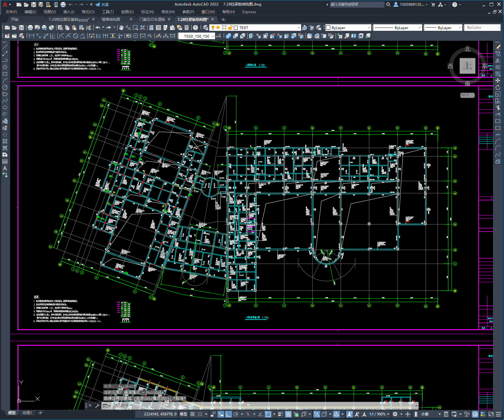Screen dimensions: 504x420
Task: Toggle drawing grid display in status bar
Action: [192, 414]
